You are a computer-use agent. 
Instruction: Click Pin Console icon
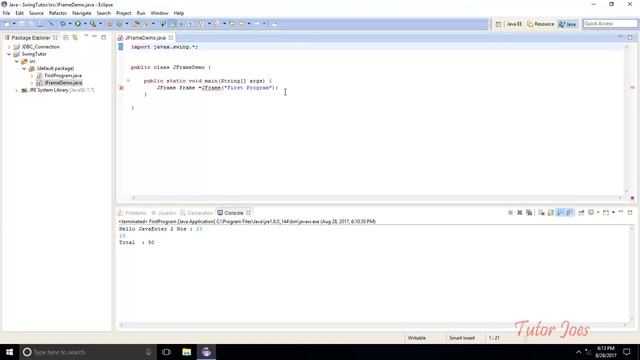pos(581,213)
